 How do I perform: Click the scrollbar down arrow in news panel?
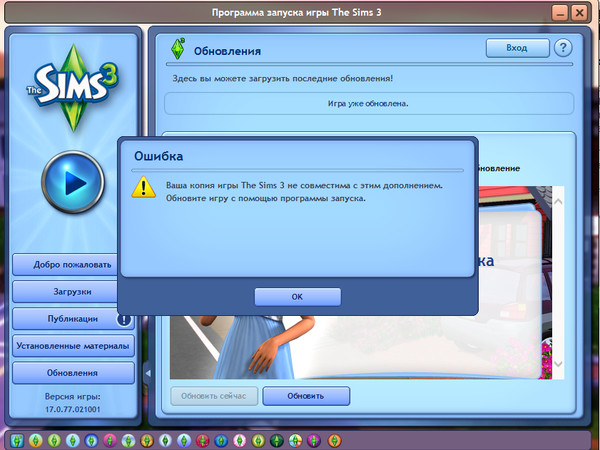(558, 364)
